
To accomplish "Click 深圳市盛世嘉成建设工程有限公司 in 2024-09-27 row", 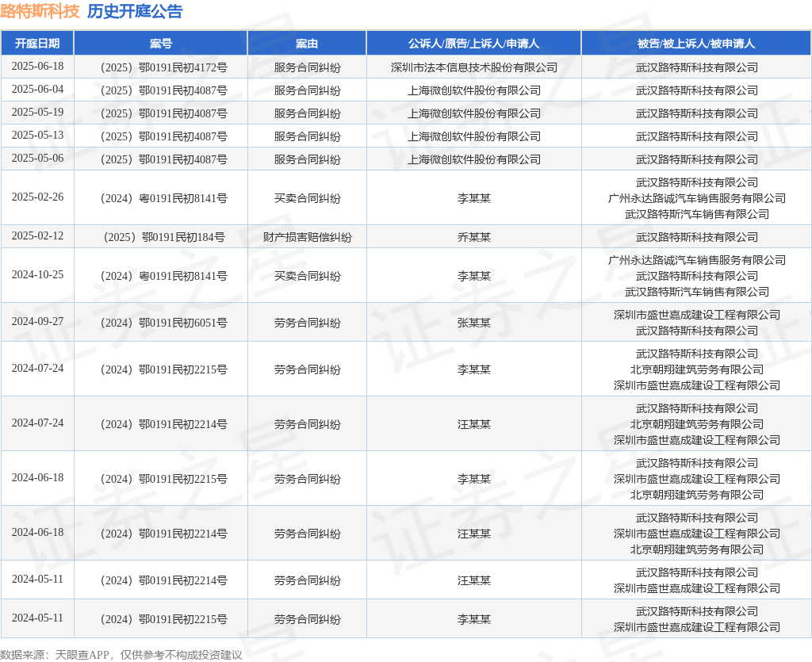I will tap(696, 315).
